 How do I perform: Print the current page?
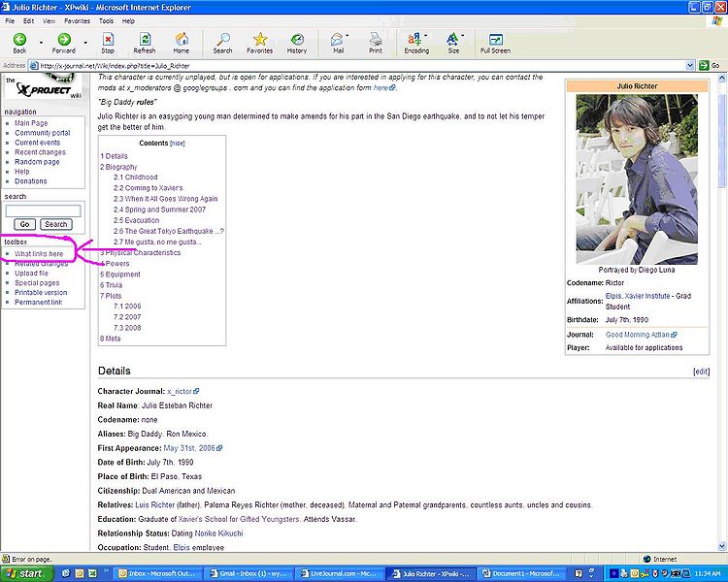coord(376,43)
